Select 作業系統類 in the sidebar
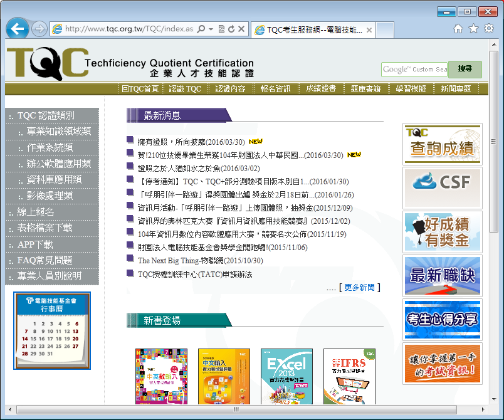Screen dimensions: 504x420 (52, 148)
